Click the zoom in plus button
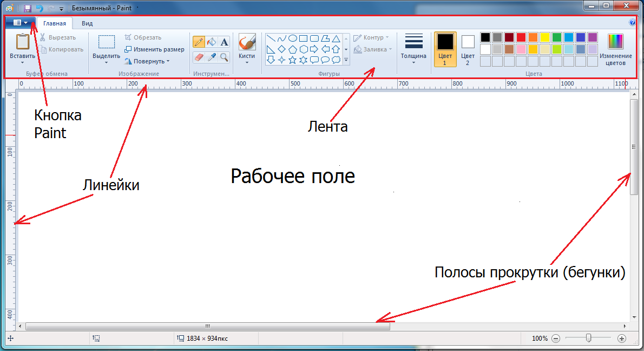This screenshot has height=351, width=644. tap(621, 339)
